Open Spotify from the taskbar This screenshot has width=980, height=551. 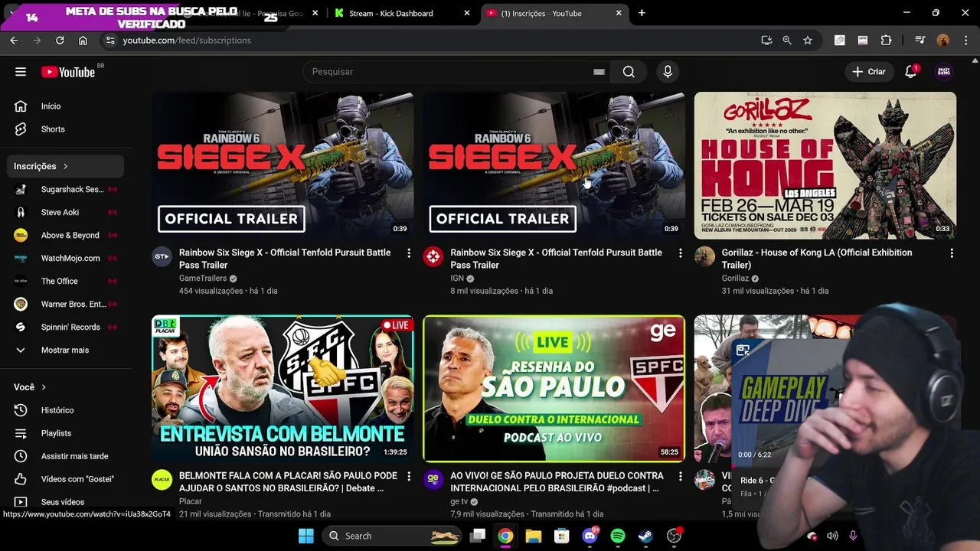pos(618,536)
